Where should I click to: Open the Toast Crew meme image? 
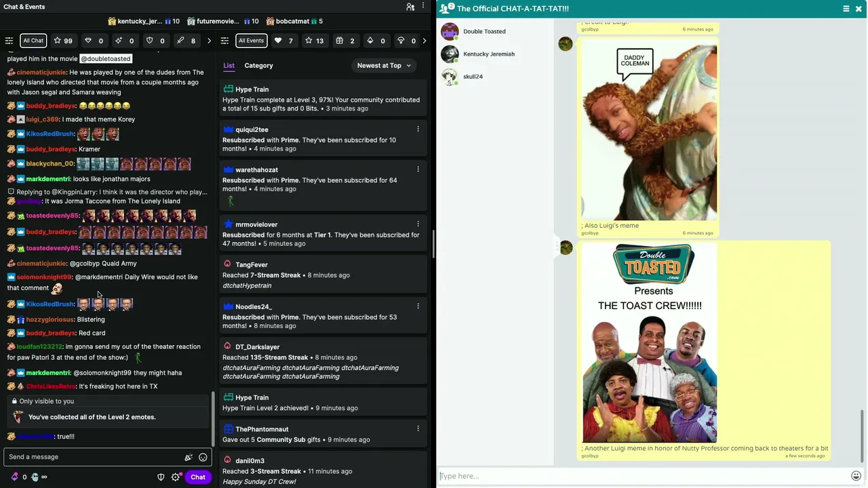click(x=650, y=343)
